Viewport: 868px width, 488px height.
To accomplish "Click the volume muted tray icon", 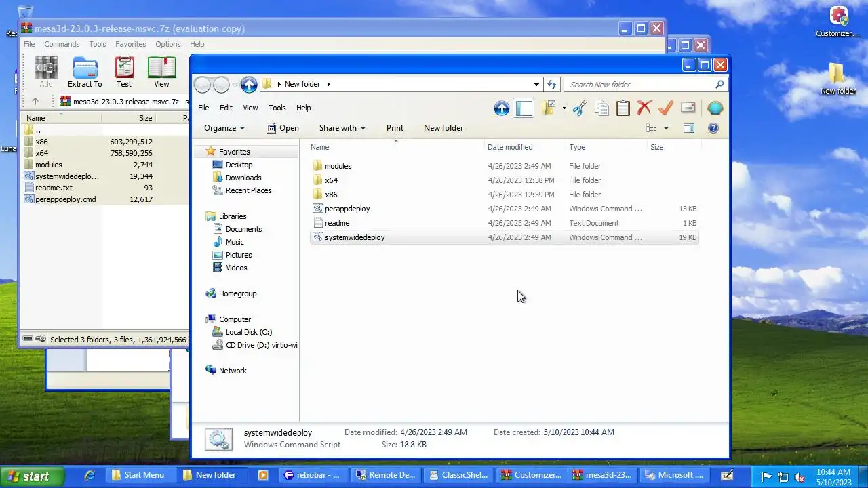I will tap(799, 476).
